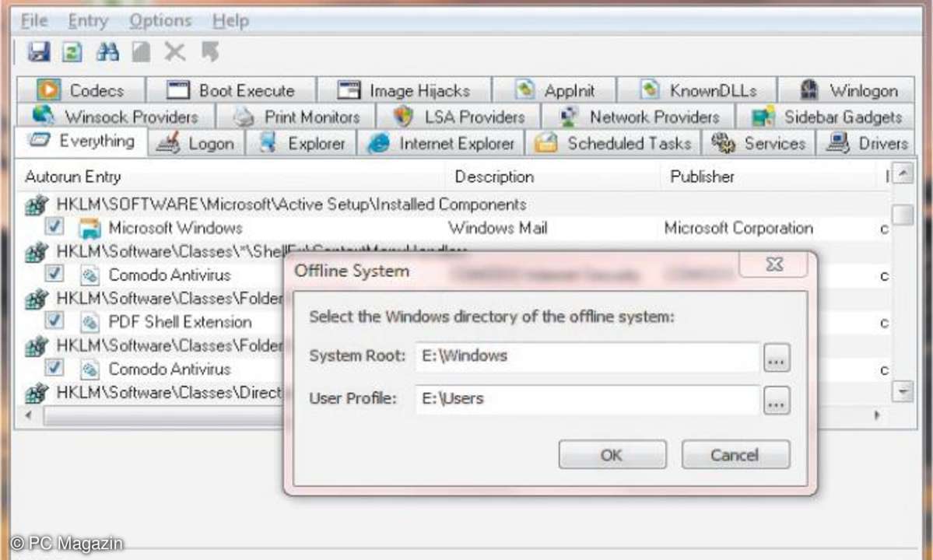Image resolution: width=933 pixels, height=560 pixels.
Task: Open the Logon tab
Action: pyautogui.click(x=196, y=143)
